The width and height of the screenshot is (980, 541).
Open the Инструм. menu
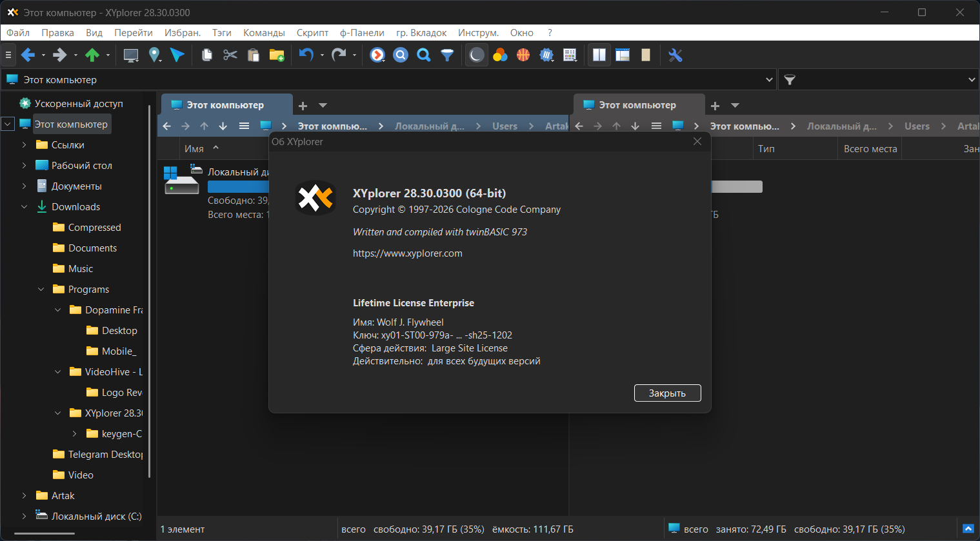pos(478,33)
